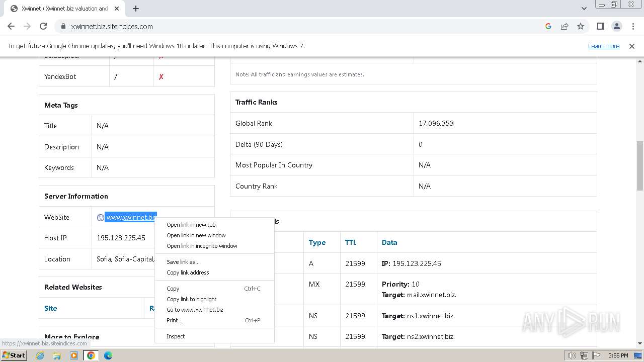Click the address bar URL field
644x362 pixels.
click(302, 26)
